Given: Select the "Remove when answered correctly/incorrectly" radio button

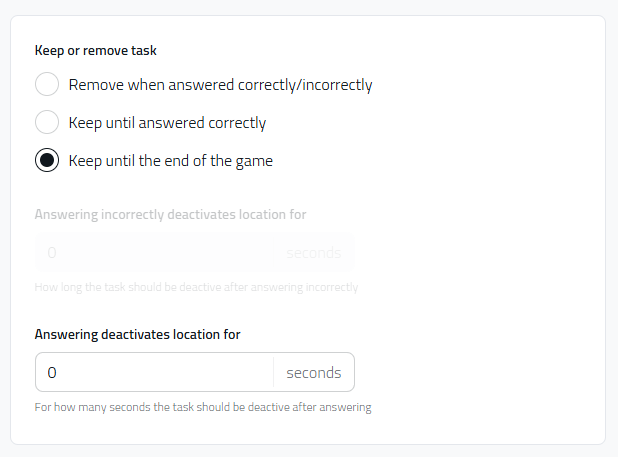Looking at the screenshot, I should point(47,85).
